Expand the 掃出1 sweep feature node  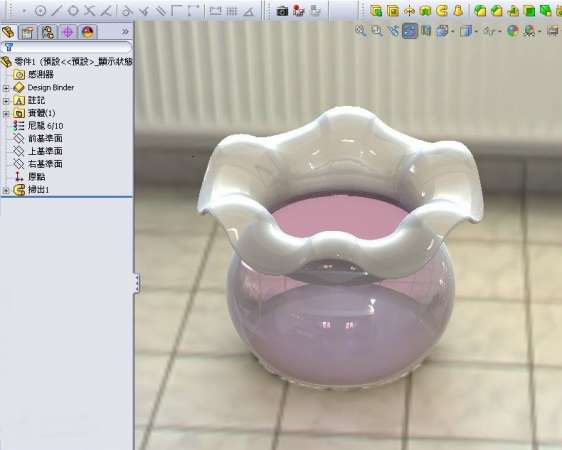point(6,190)
